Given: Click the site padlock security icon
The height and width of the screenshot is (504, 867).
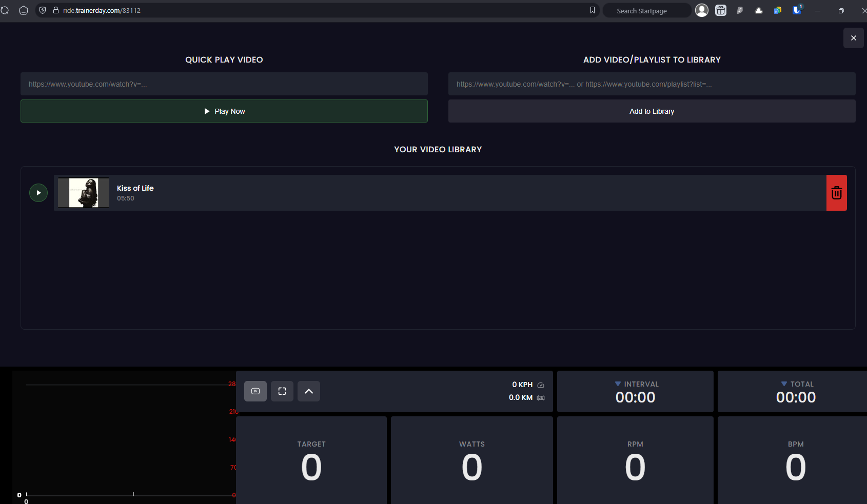Looking at the screenshot, I should tap(56, 10).
